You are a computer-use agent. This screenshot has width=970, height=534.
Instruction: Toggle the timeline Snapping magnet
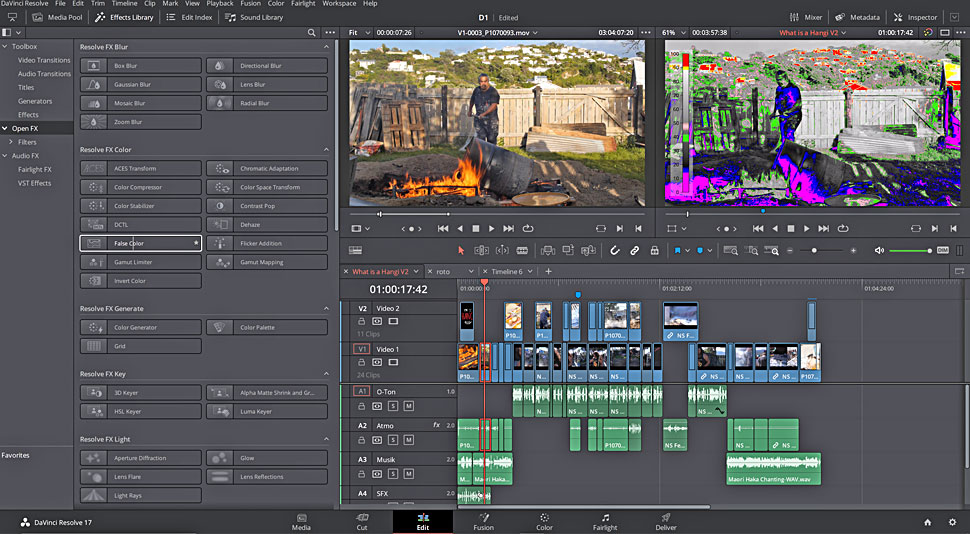coord(615,250)
